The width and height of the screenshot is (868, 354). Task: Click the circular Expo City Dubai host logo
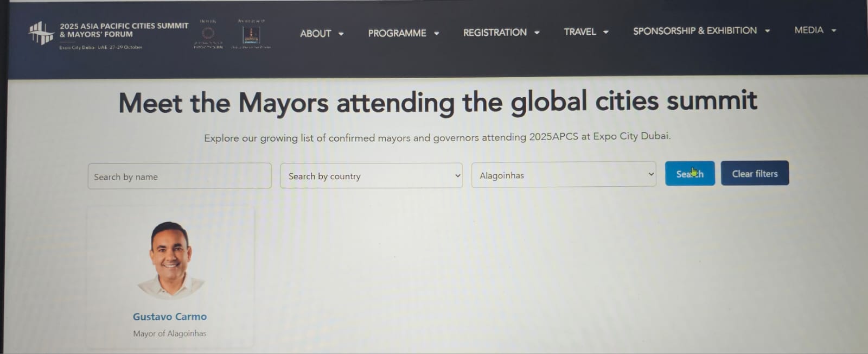pyautogui.click(x=208, y=34)
